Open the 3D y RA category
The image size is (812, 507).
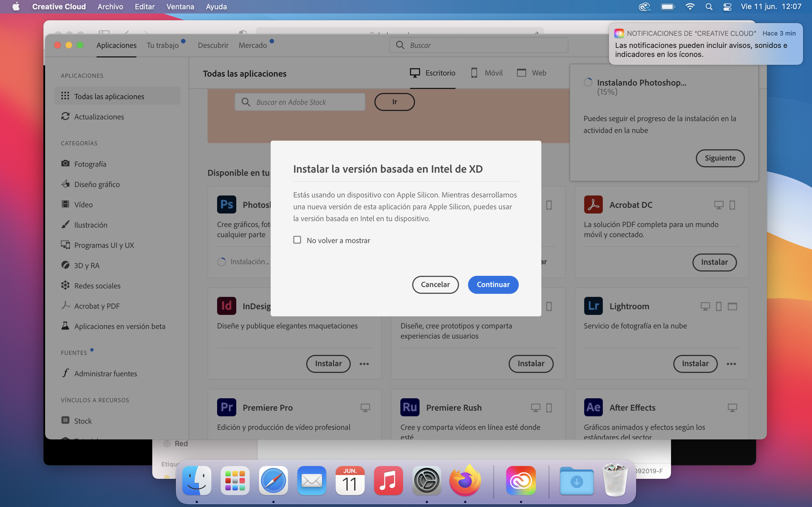[x=87, y=265]
